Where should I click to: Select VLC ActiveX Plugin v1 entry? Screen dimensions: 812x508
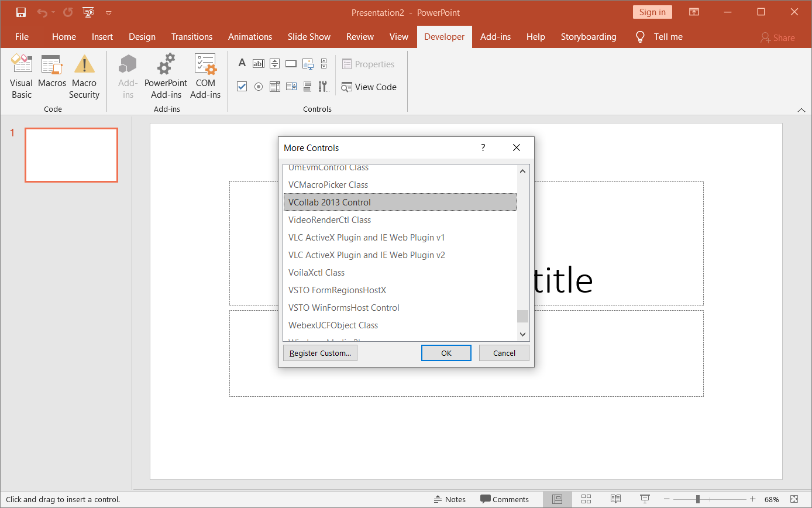(x=400, y=238)
